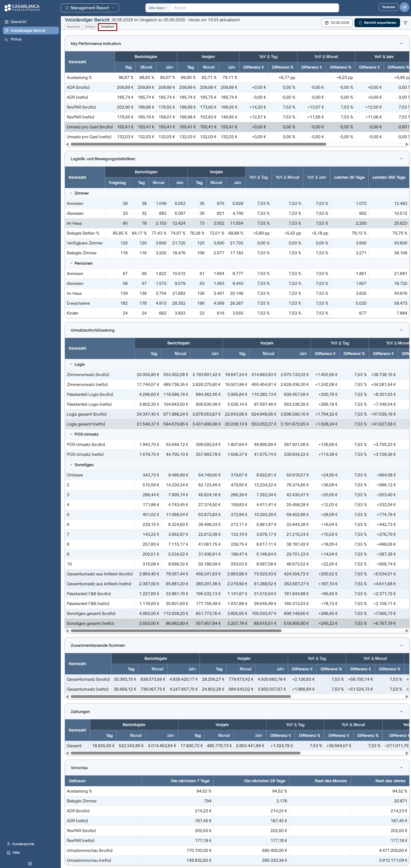Click the Kinder row label
This screenshot has height=868, width=411.
pyautogui.click(x=72, y=313)
